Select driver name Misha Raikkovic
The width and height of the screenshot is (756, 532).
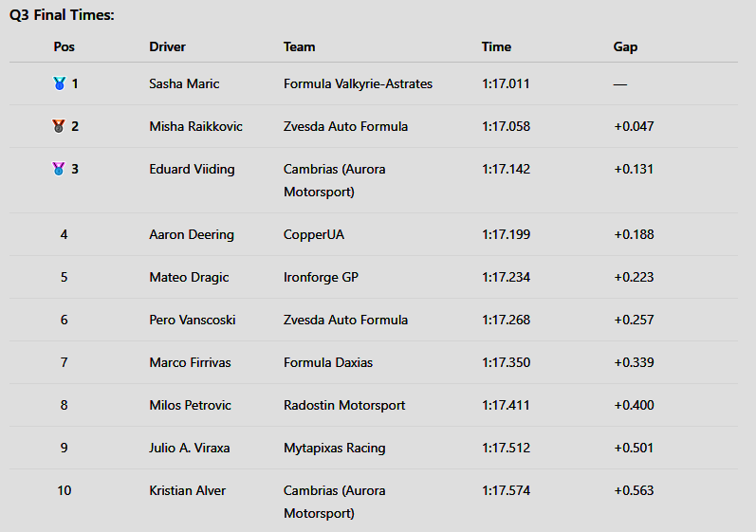point(195,126)
